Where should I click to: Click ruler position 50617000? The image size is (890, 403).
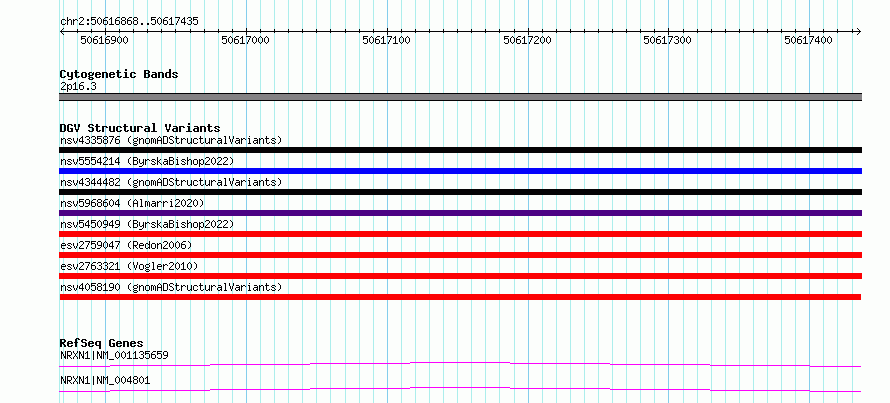pyautogui.click(x=246, y=40)
